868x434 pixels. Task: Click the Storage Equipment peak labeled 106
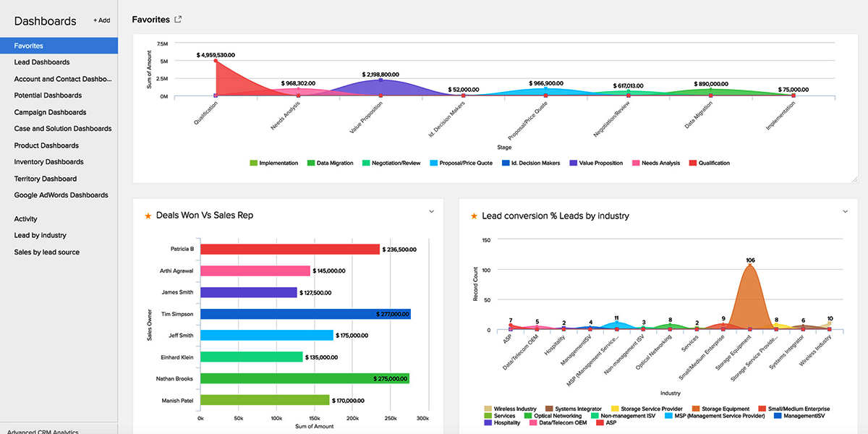coord(750,268)
